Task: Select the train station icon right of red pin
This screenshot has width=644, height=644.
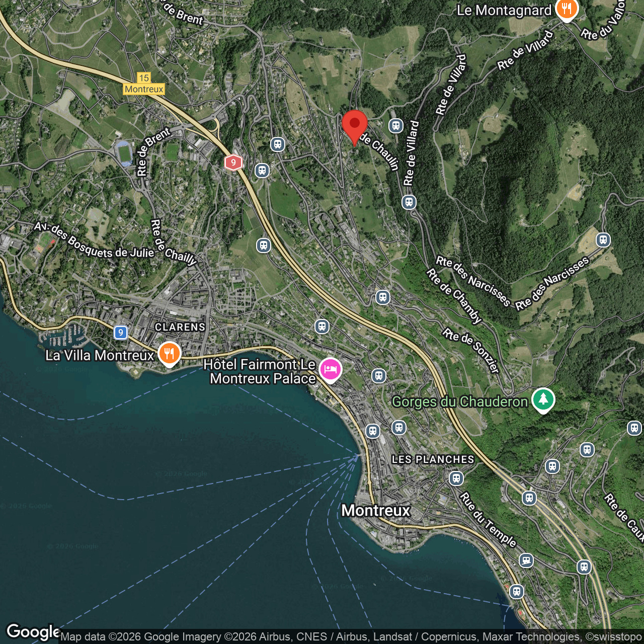Action: (396, 126)
